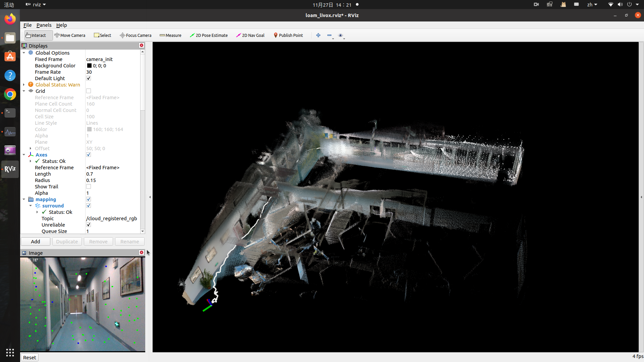Close the Displays panel
Image resolution: width=644 pixels, height=362 pixels.
[142, 45]
